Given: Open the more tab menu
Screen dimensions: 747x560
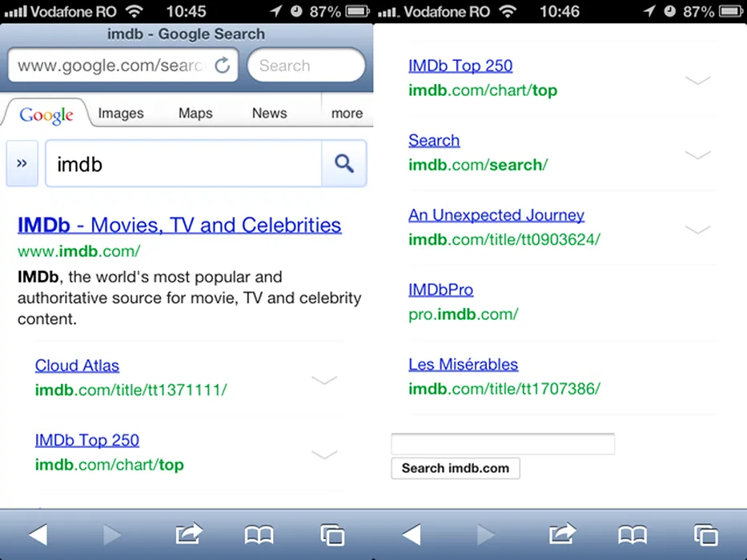Looking at the screenshot, I should click(347, 114).
